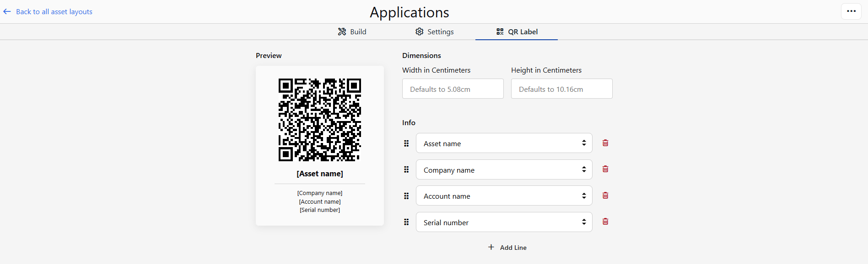The width and height of the screenshot is (868, 264).
Task: Delete the Asset name line
Action: 605,143
